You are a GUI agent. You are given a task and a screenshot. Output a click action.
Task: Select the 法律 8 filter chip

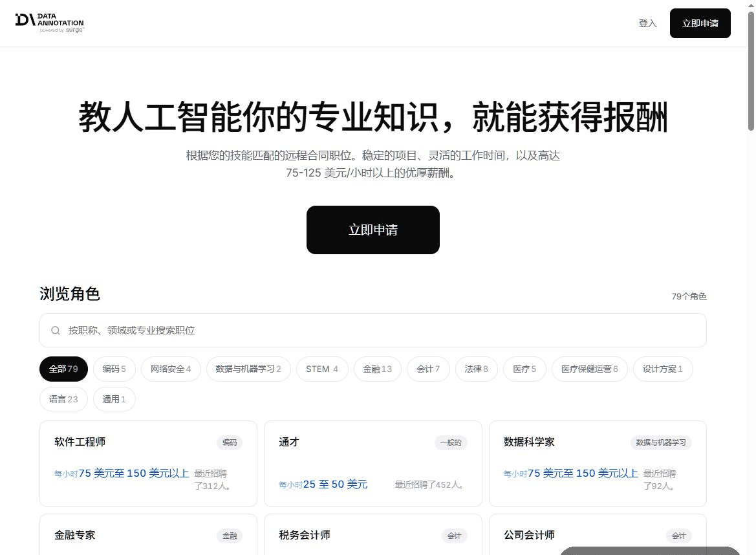pyautogui.click(x=477, y=369)
